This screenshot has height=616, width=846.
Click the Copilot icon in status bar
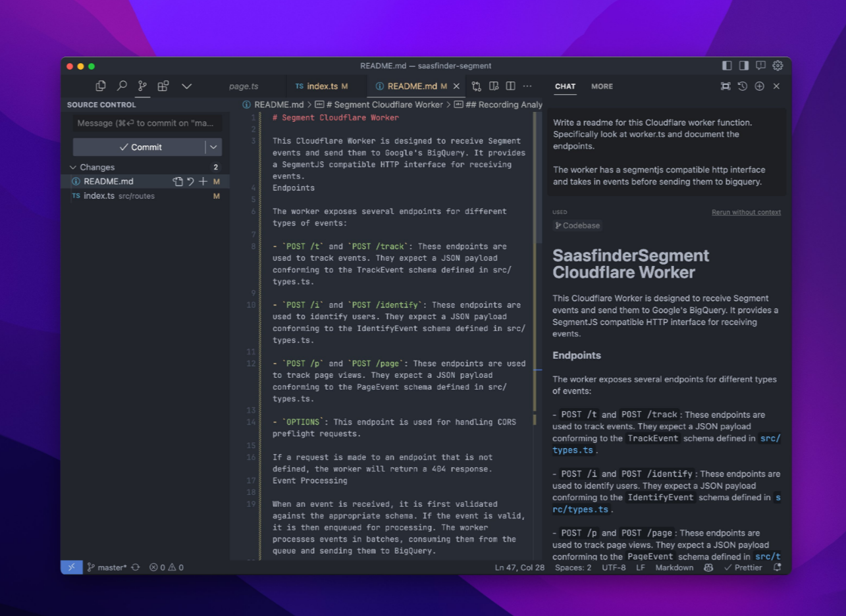point(708,567)
